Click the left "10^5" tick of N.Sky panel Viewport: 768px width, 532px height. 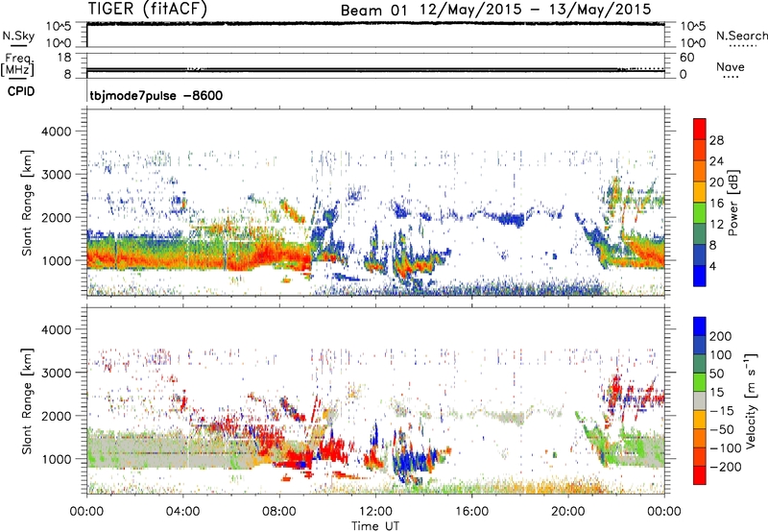tap(59, 26)
